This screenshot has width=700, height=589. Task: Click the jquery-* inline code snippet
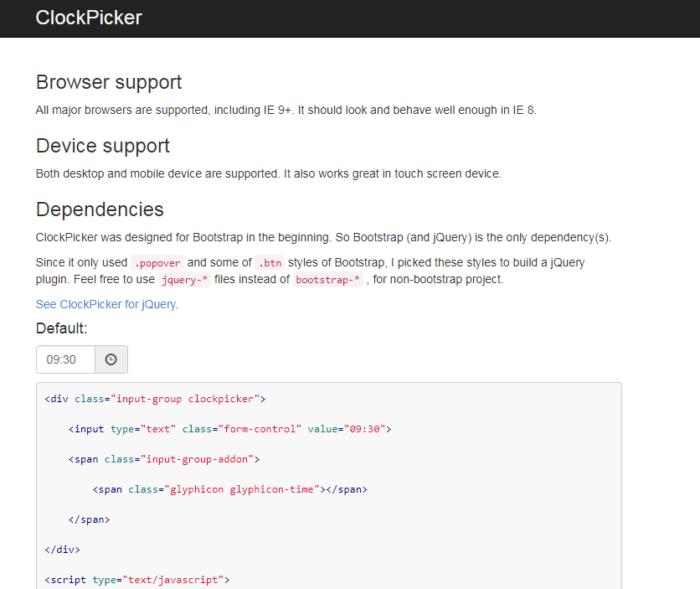[184, 280]
